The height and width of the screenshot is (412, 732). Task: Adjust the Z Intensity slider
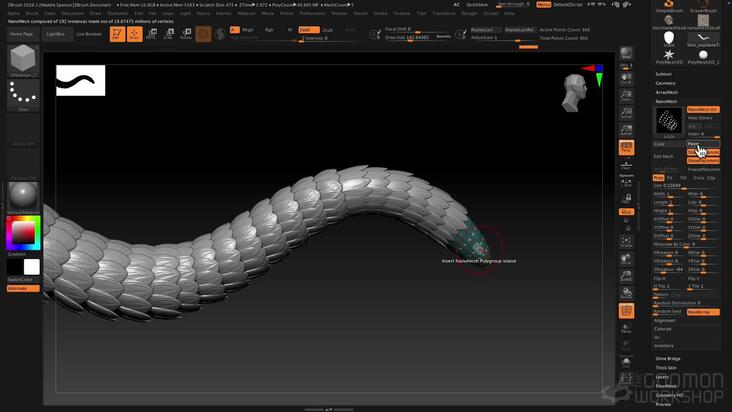tap(329, 39)
